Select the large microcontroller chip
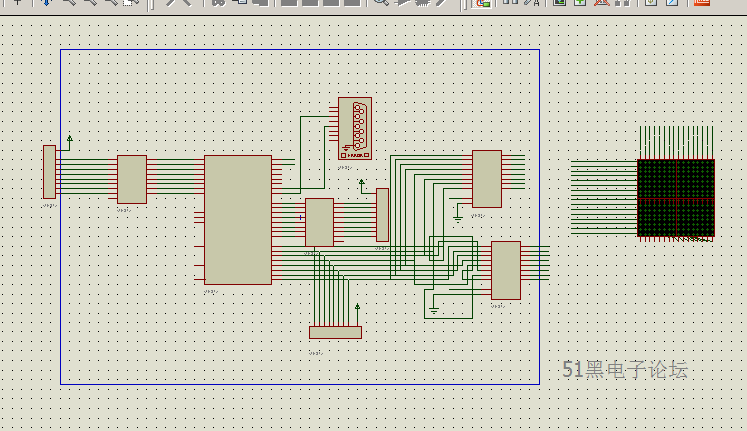747x431 pixels. (238, 220)
